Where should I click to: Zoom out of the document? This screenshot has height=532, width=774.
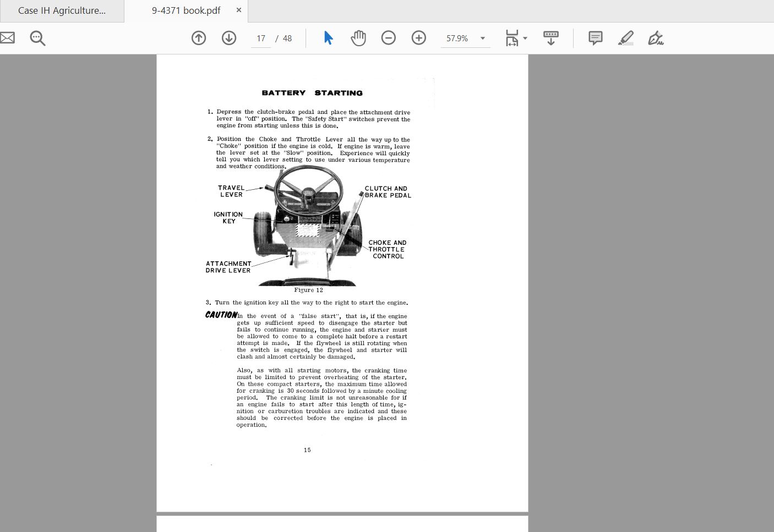[x=388, y=38]
